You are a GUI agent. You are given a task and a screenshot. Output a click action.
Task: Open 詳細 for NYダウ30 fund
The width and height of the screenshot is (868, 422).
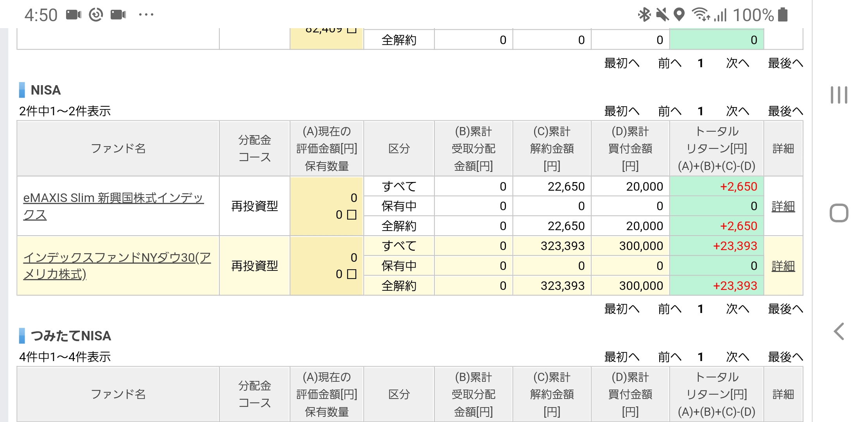783,266
